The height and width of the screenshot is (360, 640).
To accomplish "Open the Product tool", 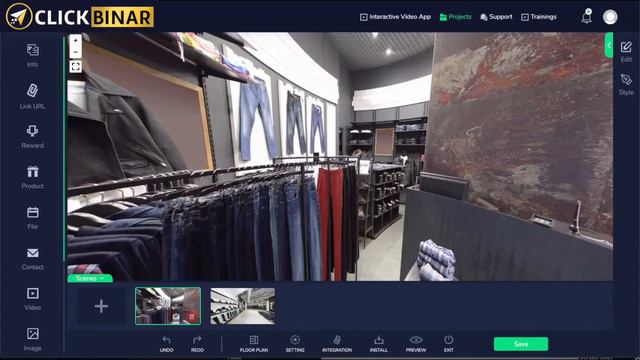I will click(33, 177).
